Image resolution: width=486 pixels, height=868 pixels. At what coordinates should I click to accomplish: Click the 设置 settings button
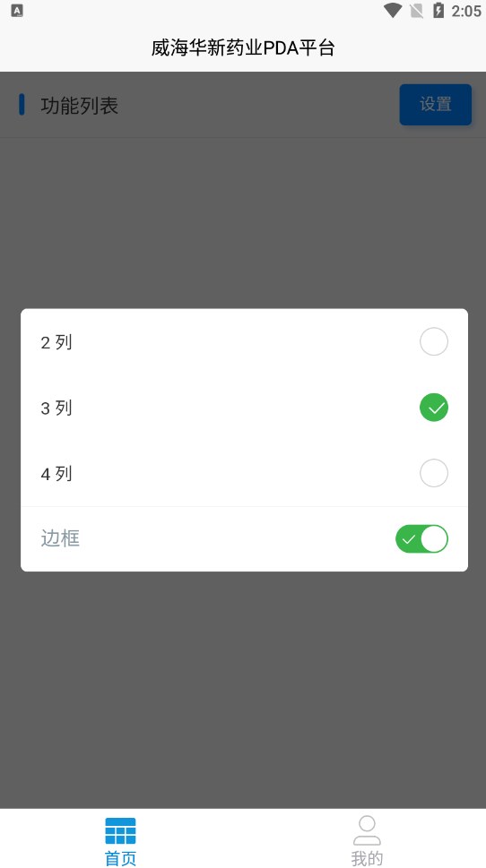pos(436,105)
